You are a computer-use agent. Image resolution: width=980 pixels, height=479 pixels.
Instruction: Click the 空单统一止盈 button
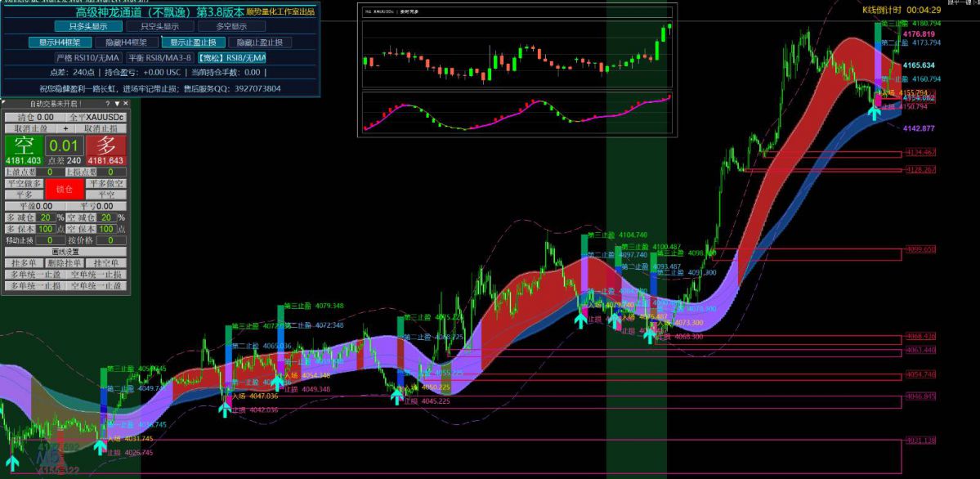click(96, 286)
